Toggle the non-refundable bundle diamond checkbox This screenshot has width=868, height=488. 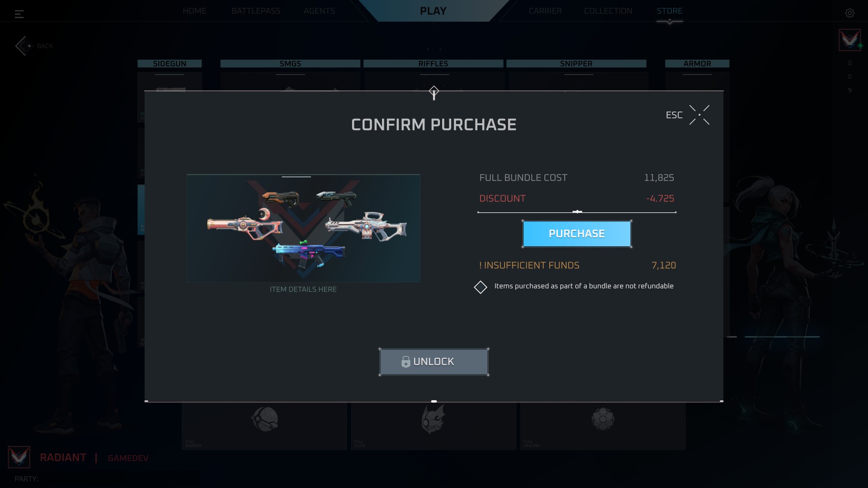pos(480,287)
